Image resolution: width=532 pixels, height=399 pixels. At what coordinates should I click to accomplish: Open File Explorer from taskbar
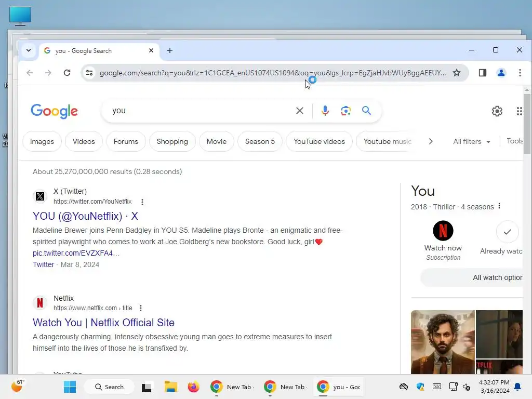click(x=170, y=387)
